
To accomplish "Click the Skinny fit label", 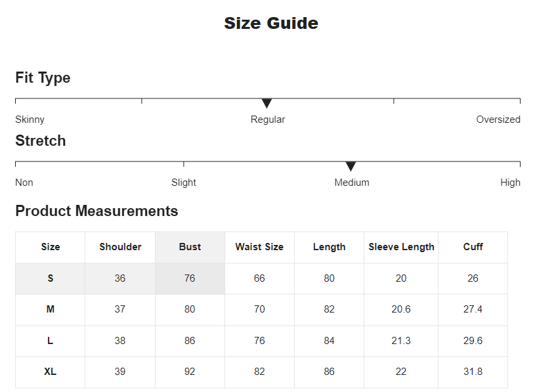I will (30, 120).
